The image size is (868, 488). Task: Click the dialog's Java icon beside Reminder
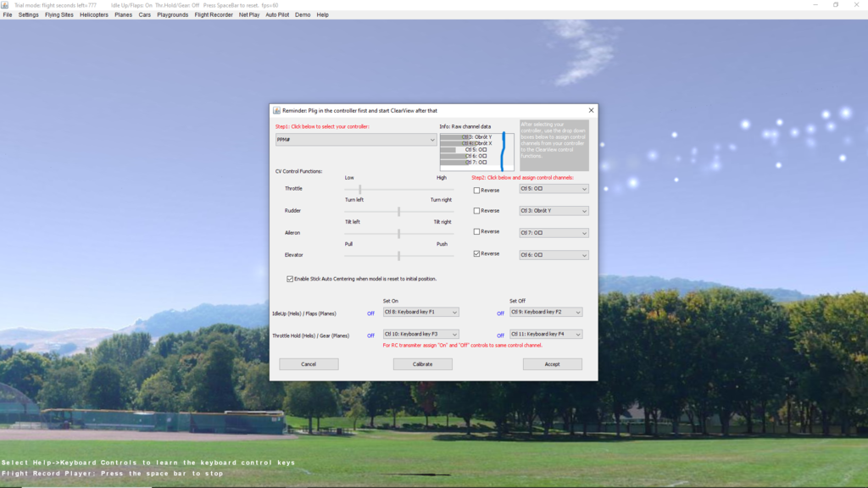(276, 110)
